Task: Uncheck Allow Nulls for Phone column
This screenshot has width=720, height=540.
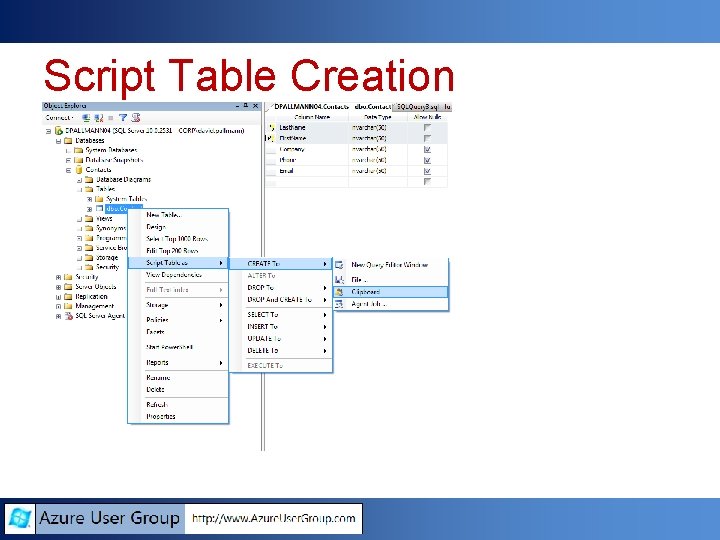Action: [x=428, y=160]
